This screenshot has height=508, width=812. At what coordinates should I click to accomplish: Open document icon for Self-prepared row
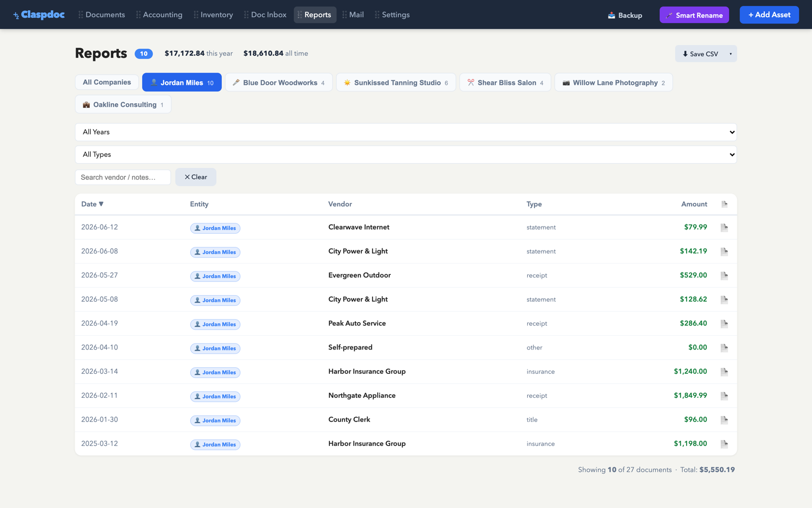(724, 347)
